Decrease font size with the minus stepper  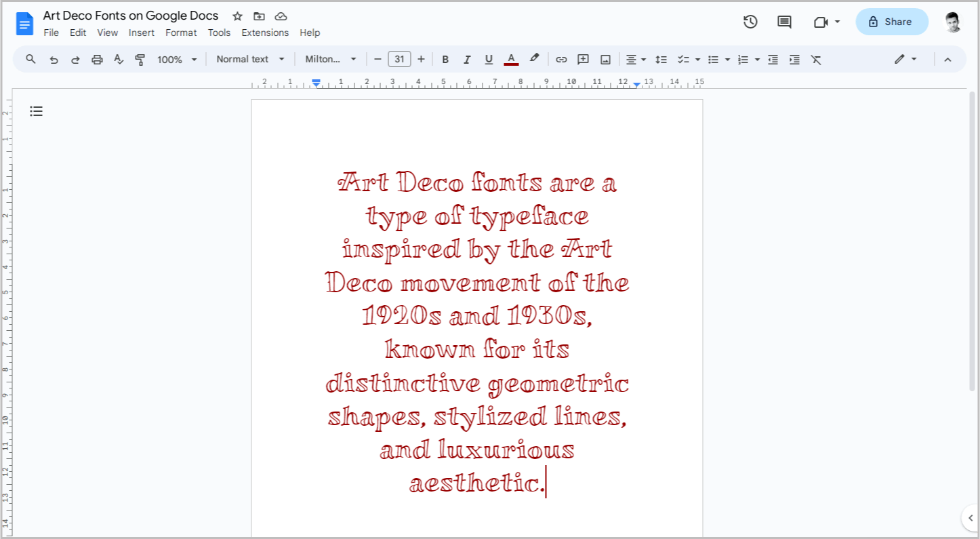pos(377,59)
